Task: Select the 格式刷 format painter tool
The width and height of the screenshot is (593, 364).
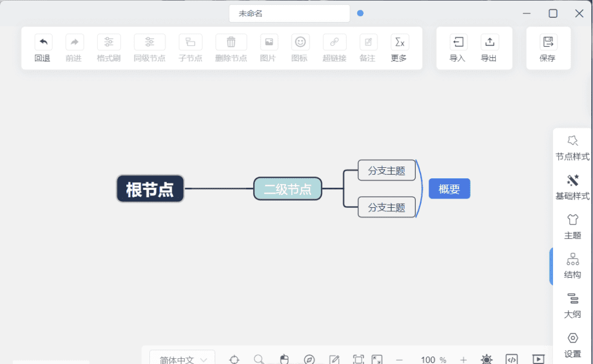Action: pyautogui.click(x=108, y=42)
